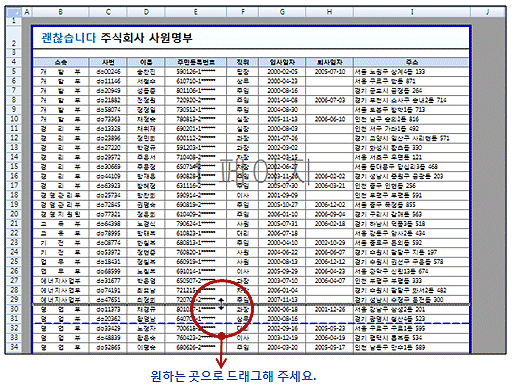The image size is (513, 388).
Task: Click the Select All corner of the sheet
Action: click(x=14, y=12)
